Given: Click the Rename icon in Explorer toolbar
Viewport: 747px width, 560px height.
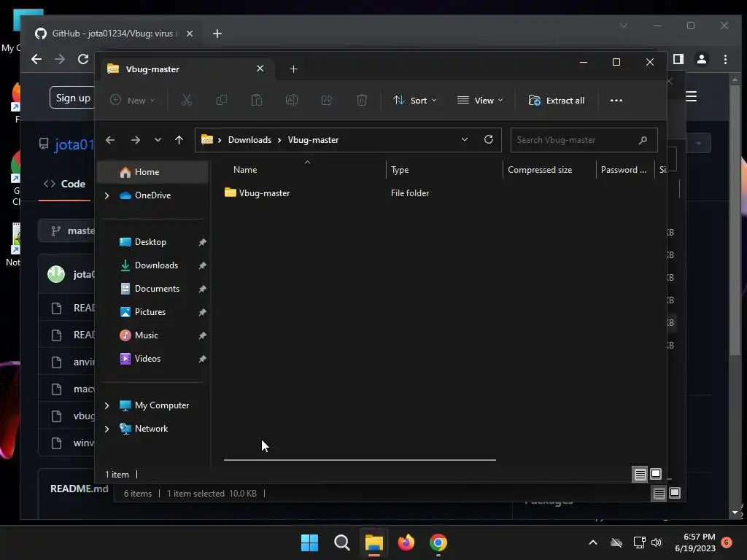Looking at the screenshot, I should tap(292, 100).
